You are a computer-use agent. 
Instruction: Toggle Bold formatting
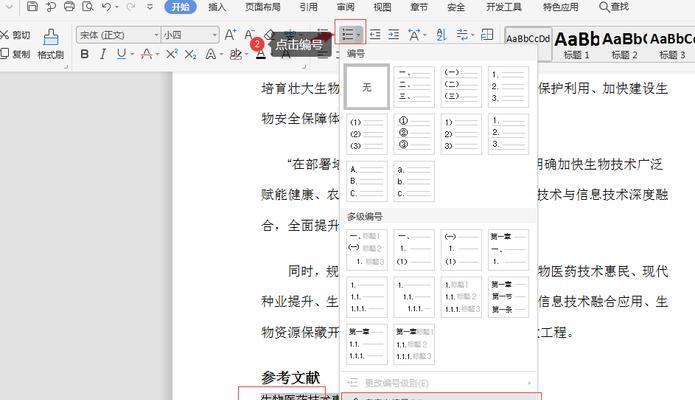(x=84, y=54)
